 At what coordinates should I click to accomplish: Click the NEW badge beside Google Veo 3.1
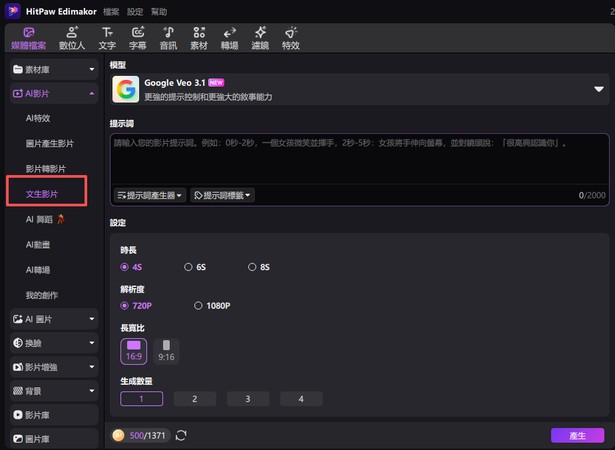(216, 82)
